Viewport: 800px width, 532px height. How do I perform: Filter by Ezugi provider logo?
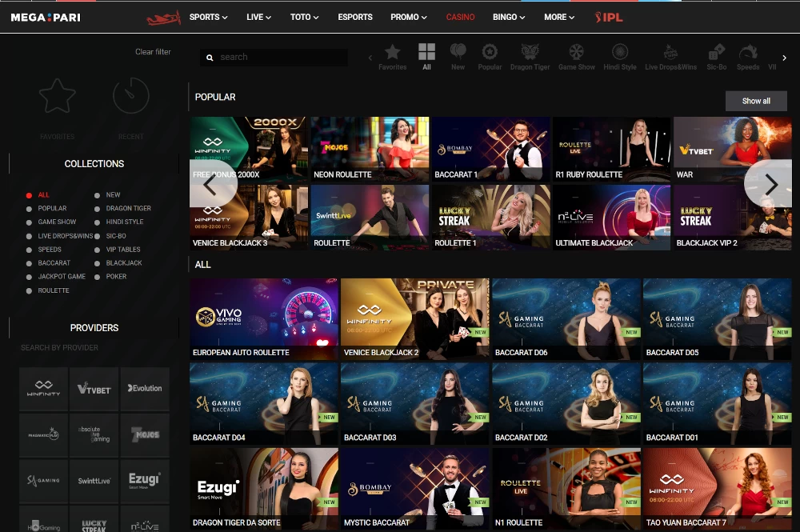145,481
